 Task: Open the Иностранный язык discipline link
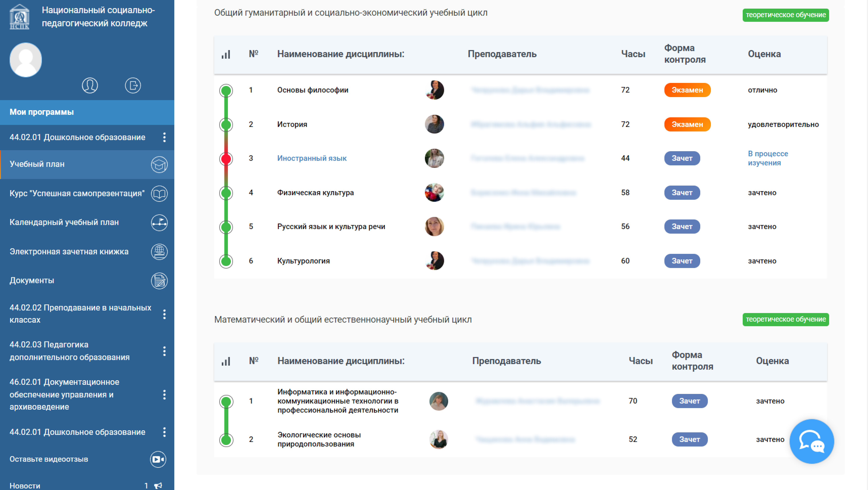(x=312, y=158)
